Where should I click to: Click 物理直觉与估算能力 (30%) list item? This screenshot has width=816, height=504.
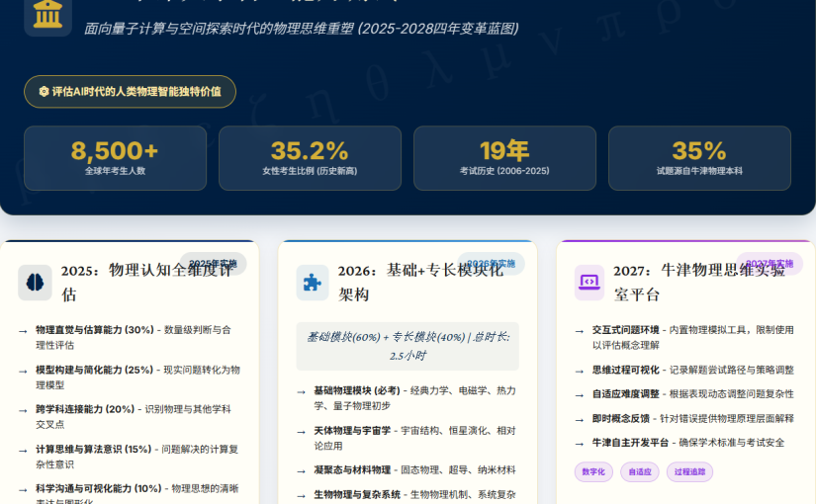131,338
